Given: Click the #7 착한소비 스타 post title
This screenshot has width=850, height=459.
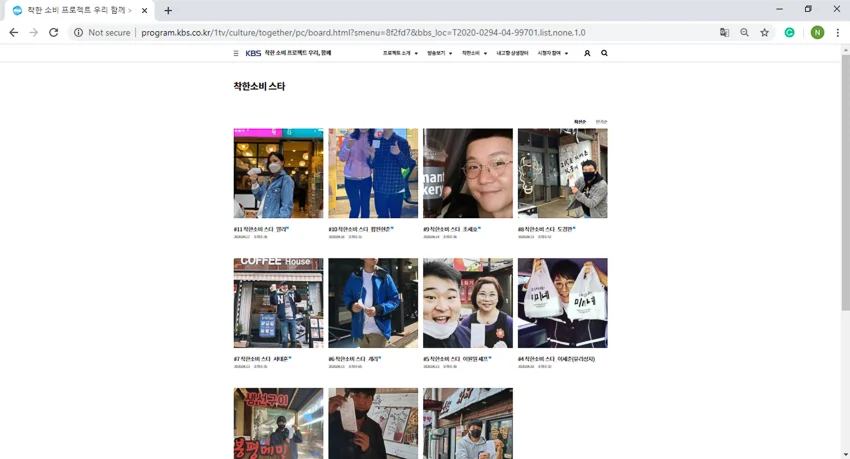Looking at the screenshot, I should pyautogui.click(x=262, y=359).
